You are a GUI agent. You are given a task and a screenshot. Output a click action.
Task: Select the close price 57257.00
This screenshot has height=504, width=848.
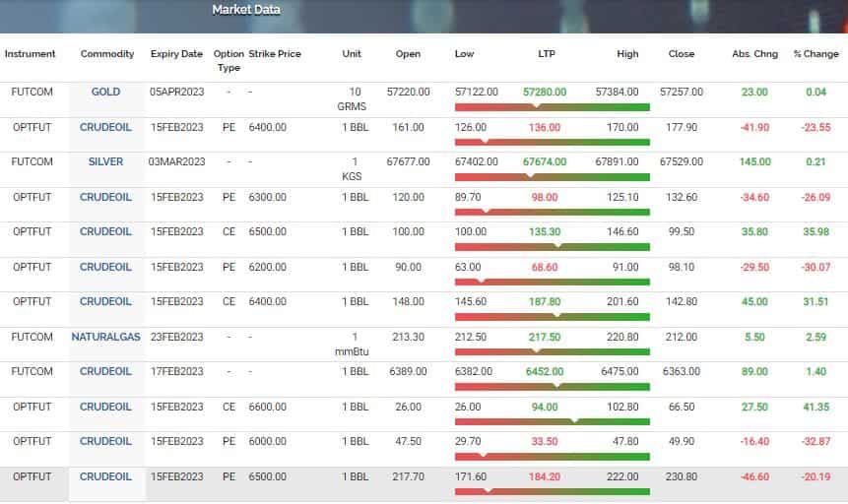pos(682,92)
